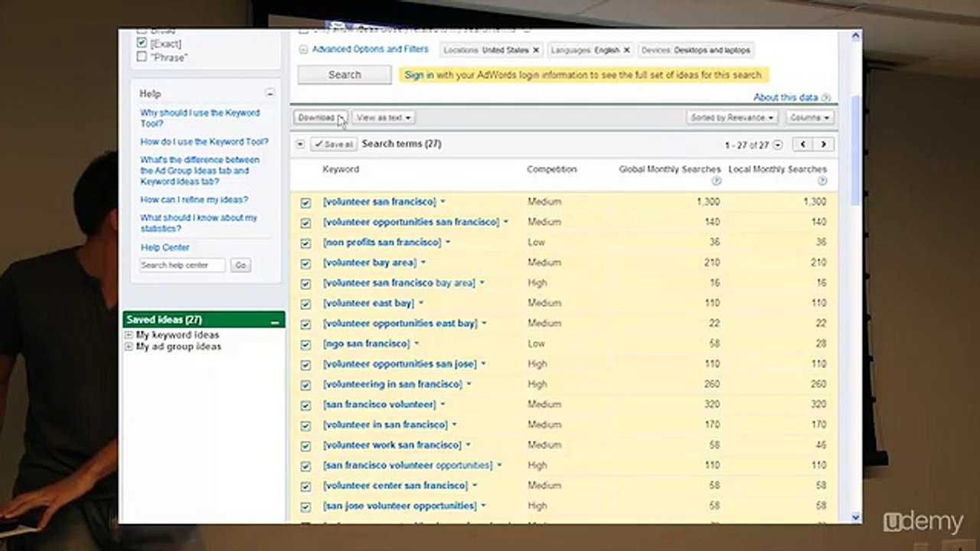980x551 pixels.
Task: Toggle the [Exact] match type checkbox
Action: click(142, 43)
